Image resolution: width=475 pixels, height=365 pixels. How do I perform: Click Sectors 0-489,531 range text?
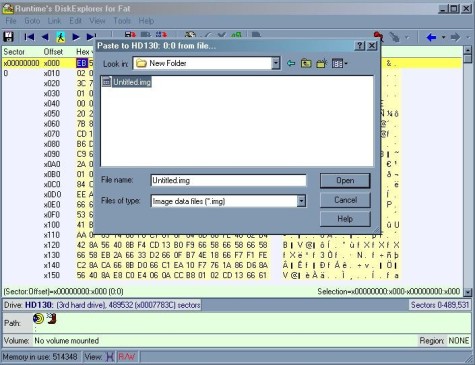coord(440,305)
